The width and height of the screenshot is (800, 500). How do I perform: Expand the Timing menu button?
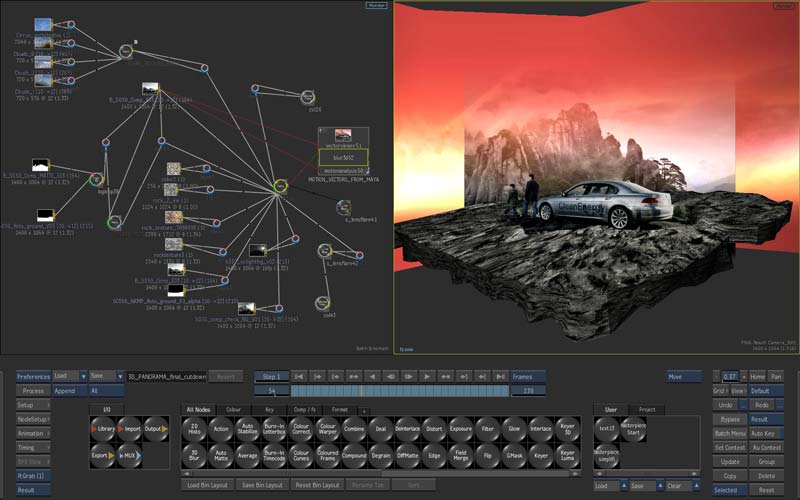[33, 447]
